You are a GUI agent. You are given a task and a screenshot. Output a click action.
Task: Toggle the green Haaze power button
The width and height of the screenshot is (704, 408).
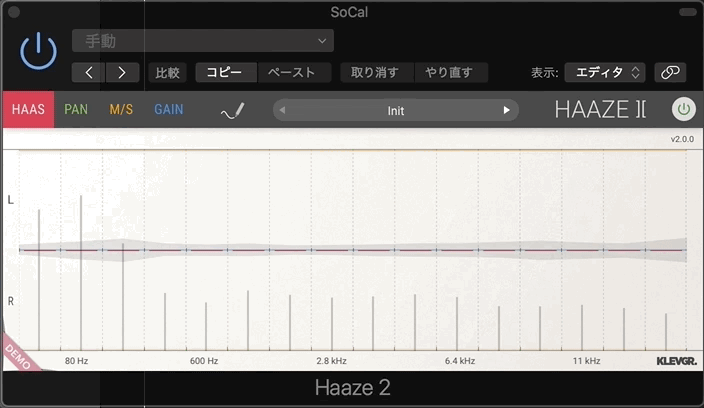pos(683,110)
